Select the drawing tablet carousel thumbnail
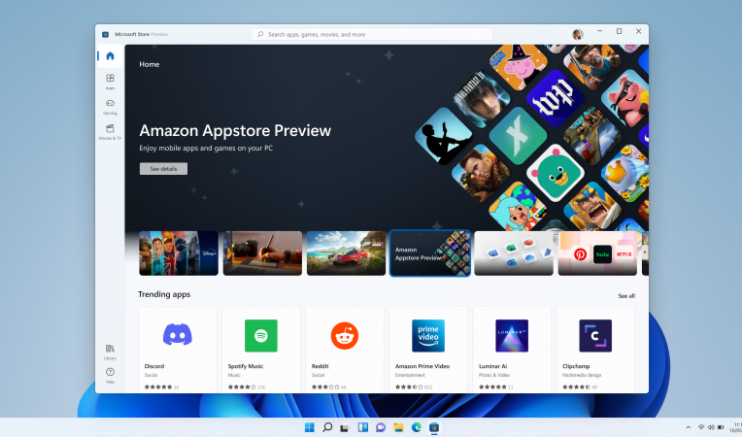This screenshot has height=437, width=742. [x=262, y=253]
